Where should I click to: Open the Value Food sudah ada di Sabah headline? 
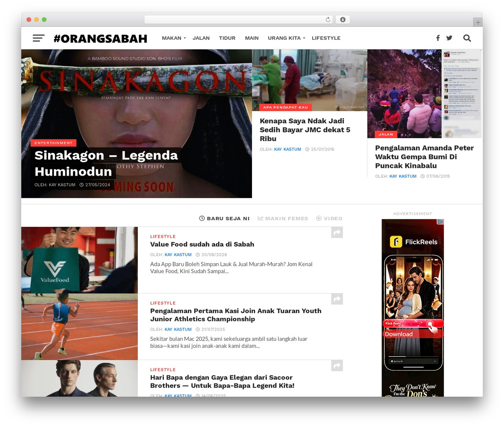coord(202,244)
